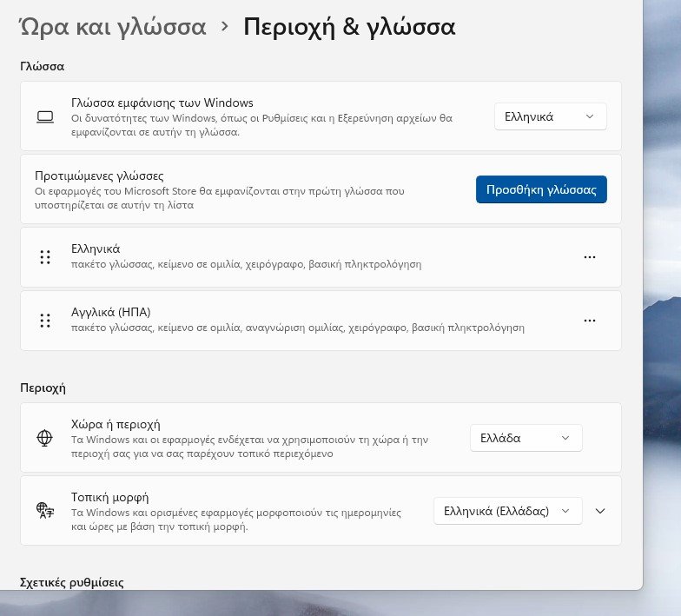Open the country dropdown showing Ελλάδα

tap(526, 438)
